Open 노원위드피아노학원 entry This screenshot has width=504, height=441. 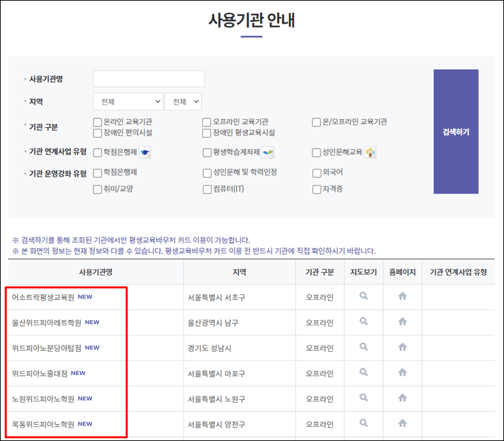(x=43, y=399)
